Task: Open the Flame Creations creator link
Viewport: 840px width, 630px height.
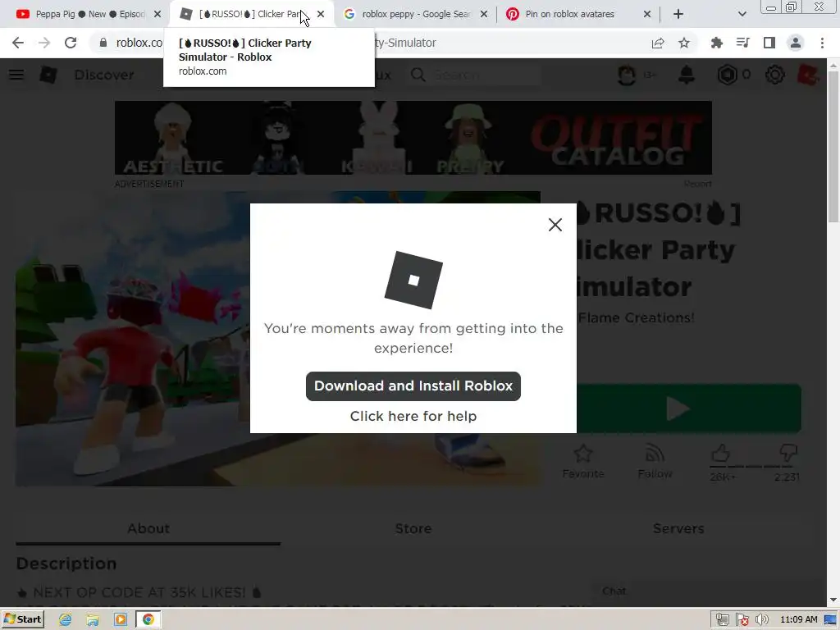Action: [636, 317]
